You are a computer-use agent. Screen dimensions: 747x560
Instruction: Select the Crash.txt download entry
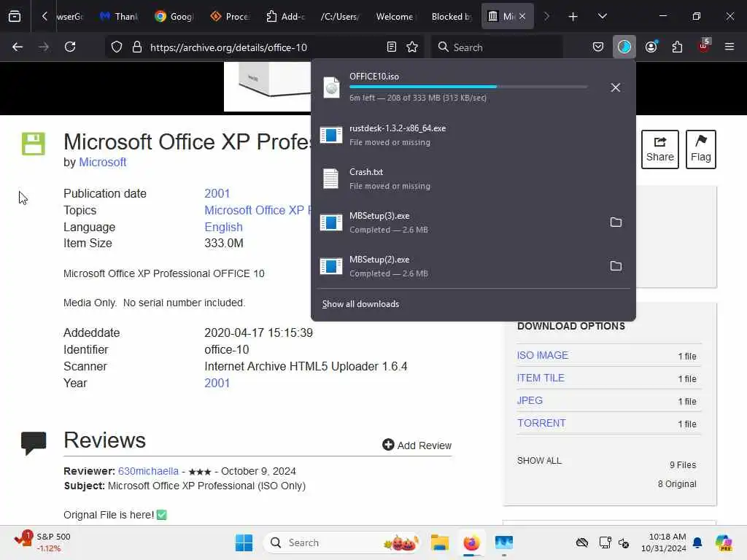coord(473,179)
